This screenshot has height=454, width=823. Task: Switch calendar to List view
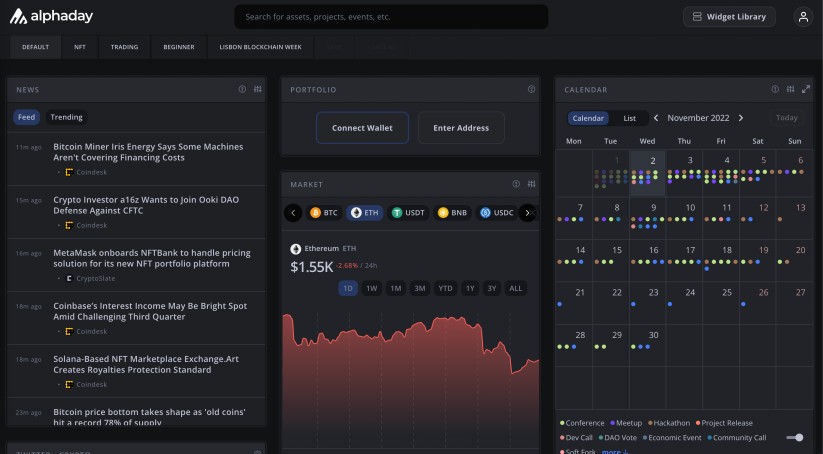630,118
